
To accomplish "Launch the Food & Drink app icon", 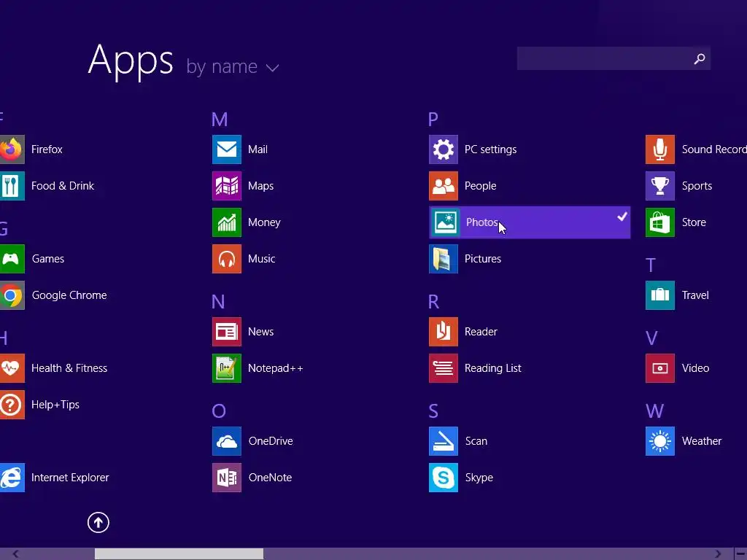I will [12, 186].
